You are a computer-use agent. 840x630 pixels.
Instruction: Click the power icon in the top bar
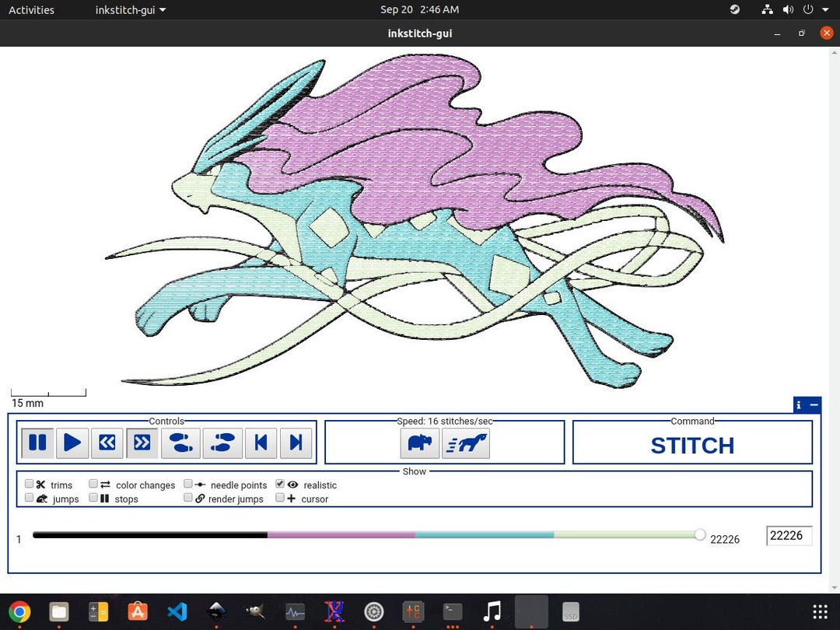808,9
